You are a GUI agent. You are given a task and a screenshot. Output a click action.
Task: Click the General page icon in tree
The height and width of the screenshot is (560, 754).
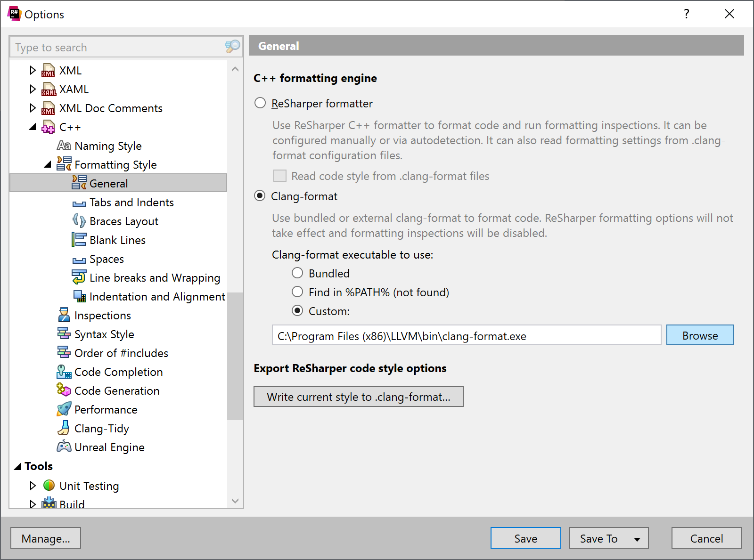coord(79,183)
